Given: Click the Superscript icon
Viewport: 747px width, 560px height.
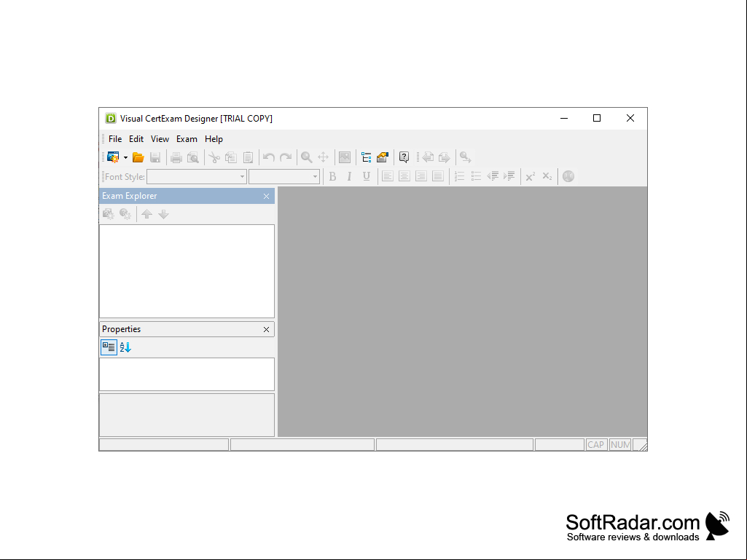Looking at the screenshot, I should [x=531, y=177].
